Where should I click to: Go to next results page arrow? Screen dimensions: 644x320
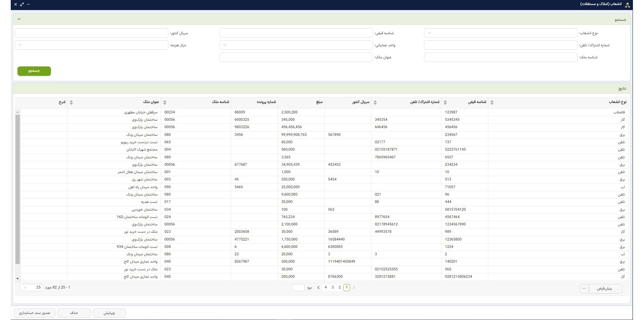coord(318,288)
